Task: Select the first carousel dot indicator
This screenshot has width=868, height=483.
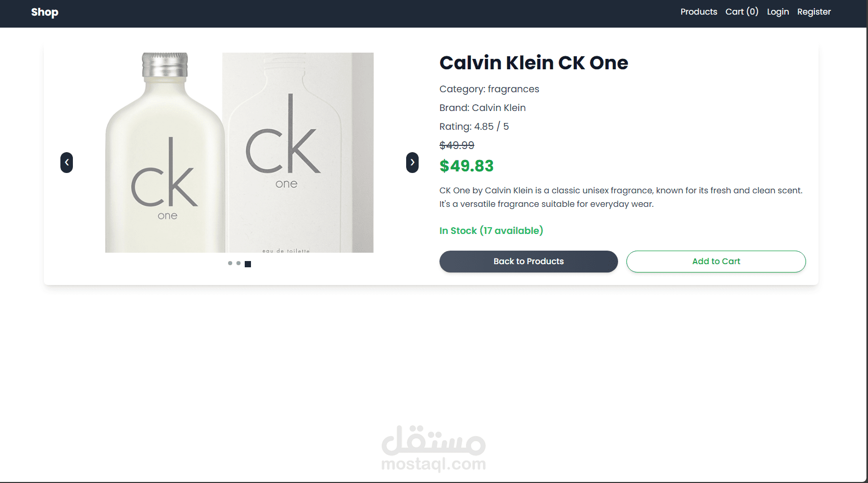Action: click(230, 263)
